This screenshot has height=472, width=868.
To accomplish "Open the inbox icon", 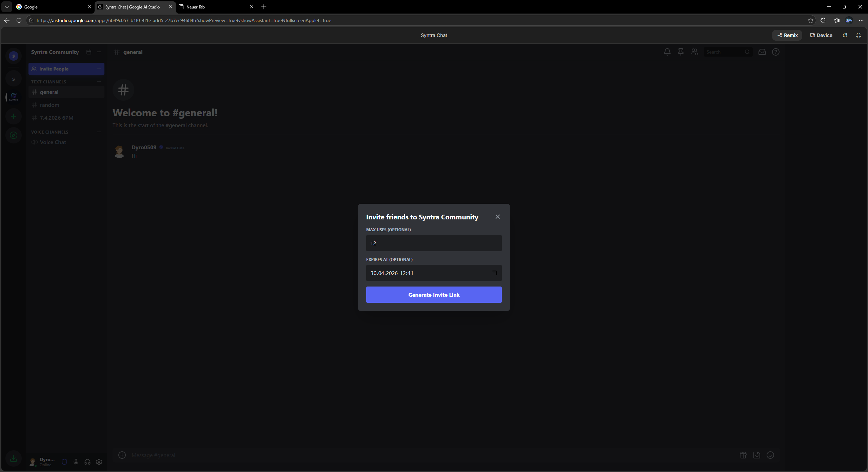I will pyautogui.click(x=762, y=52).
